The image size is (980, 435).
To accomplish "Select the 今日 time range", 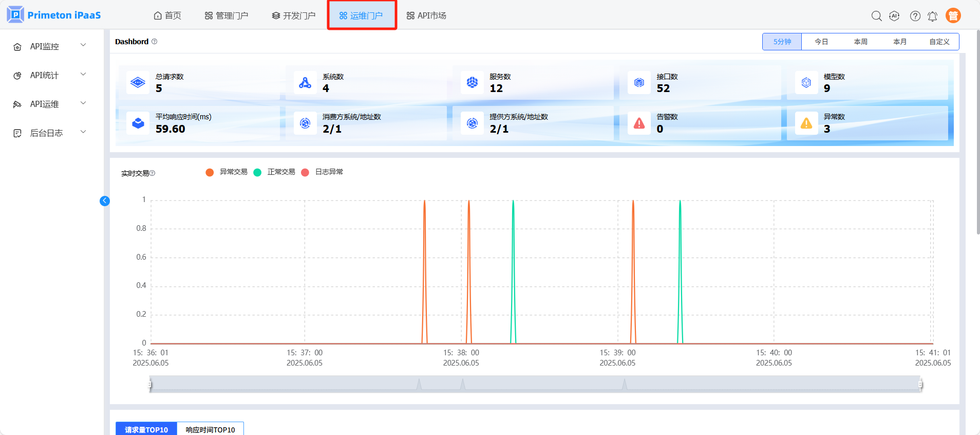I will 821,42.
